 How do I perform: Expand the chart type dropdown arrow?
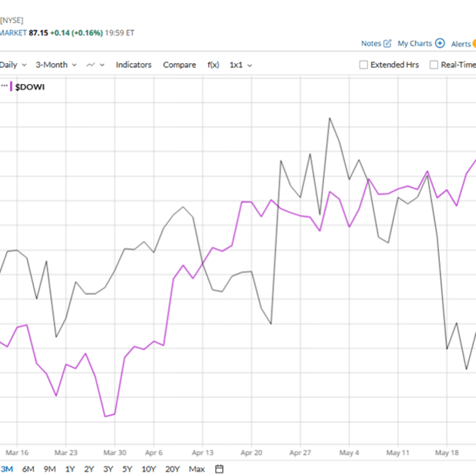[102, 65]
